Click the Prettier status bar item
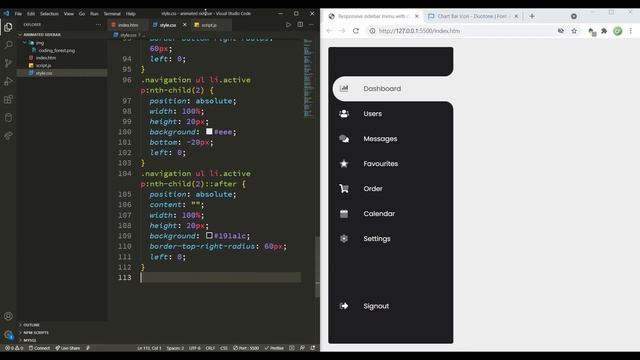 point(274,348)
